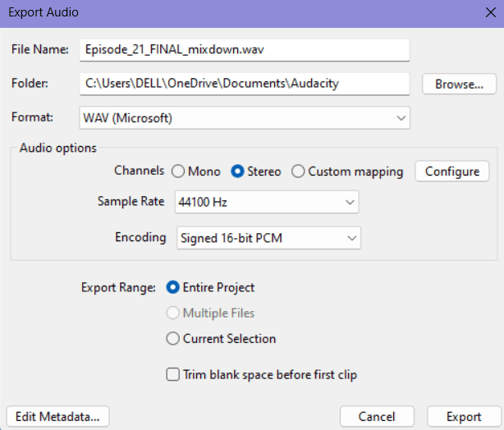Select the Mono channel radio button
This screenshot has width=504, height=430.
[178, 172]
